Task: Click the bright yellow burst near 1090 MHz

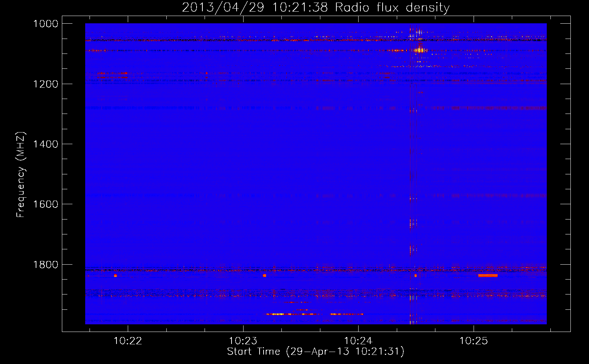Action: coord(419,50)
